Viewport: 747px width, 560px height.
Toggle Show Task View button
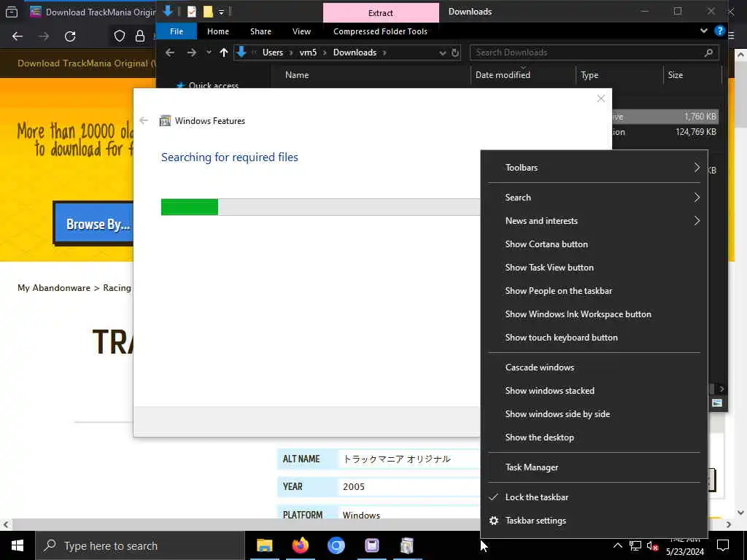[x=594, y=267]
